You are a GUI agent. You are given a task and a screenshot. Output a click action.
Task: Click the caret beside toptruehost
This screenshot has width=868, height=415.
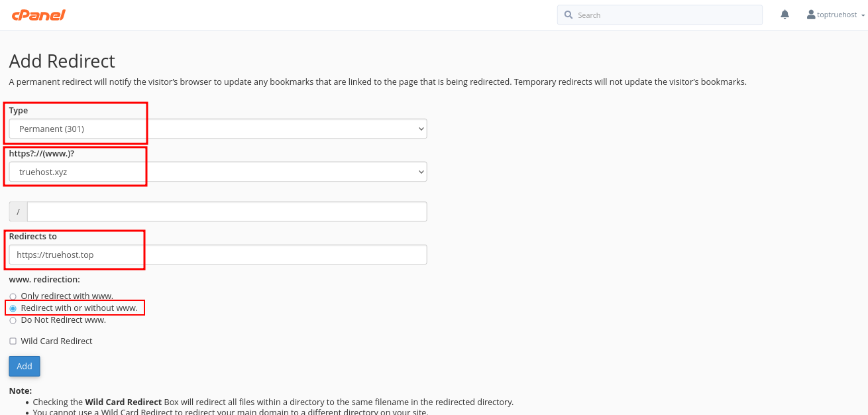861,15
